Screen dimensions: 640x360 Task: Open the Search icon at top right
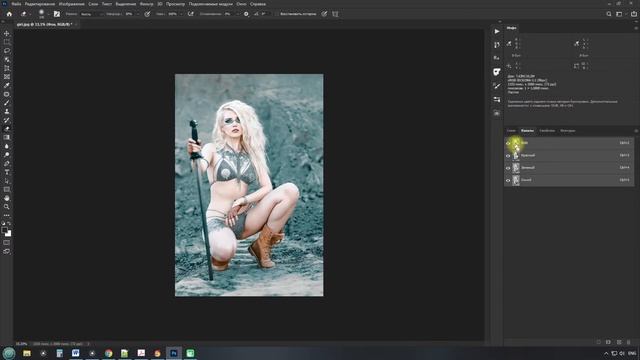pos(609,14)
